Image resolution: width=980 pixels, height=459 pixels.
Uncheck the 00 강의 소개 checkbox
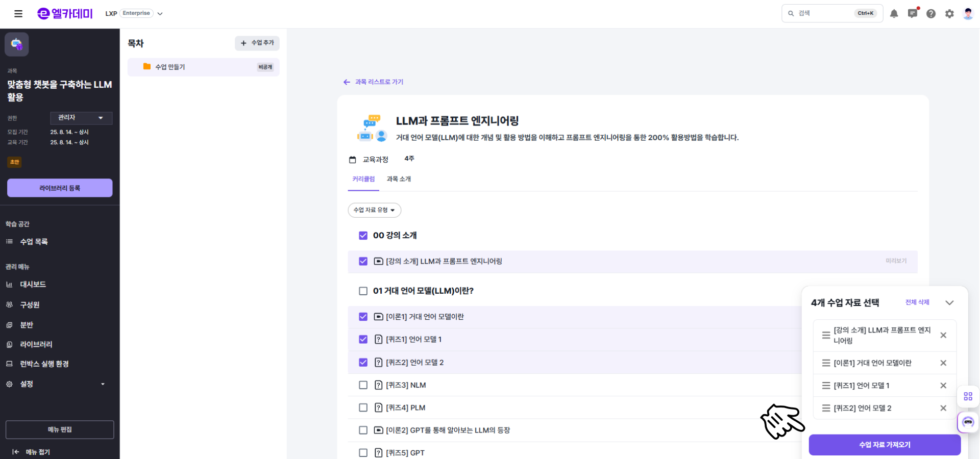point(363,236)
